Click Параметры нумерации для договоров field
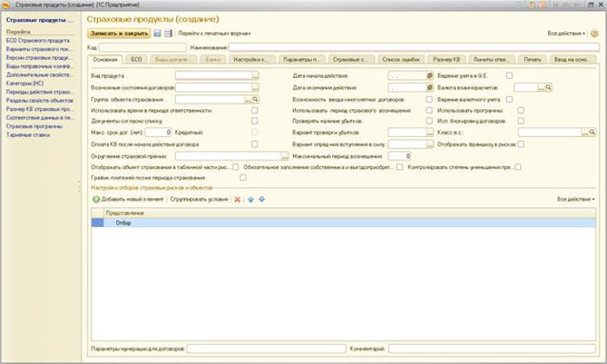This screenshot has width=607, height=364. tap(266, 349)
